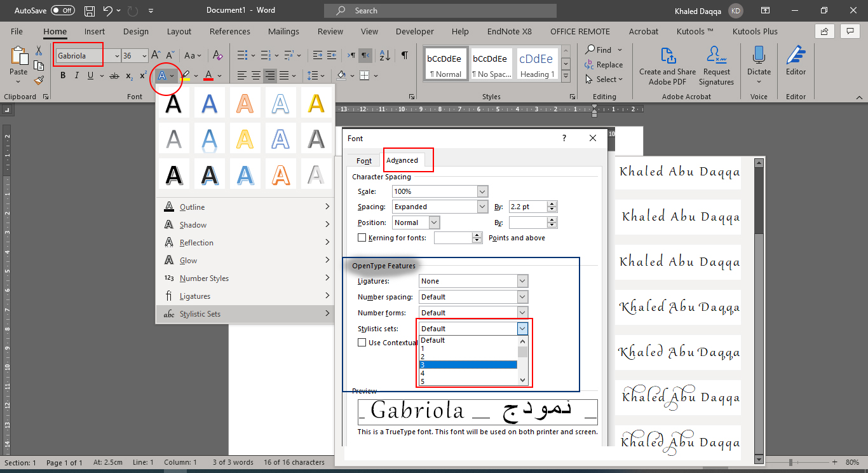Select stylistic set 4 from list
The width and height of the screenshot is (868, 473).
pyautogui.click(x=468, y=373)
